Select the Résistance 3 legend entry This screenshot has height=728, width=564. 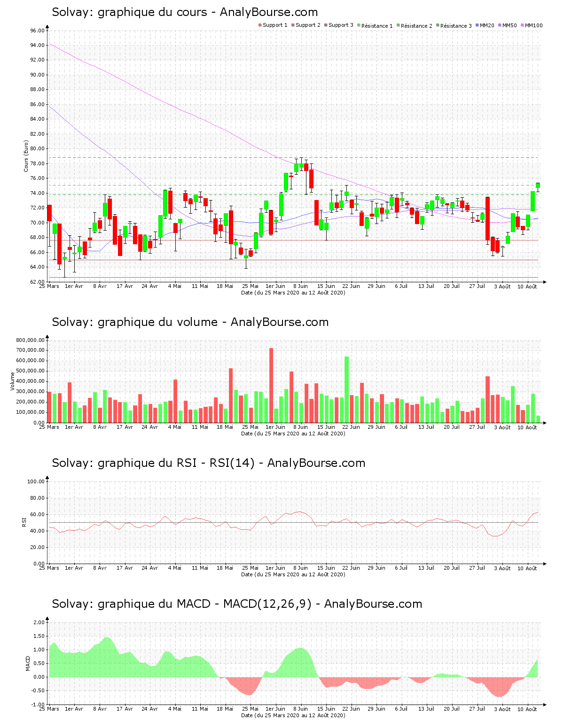(454, 25)
